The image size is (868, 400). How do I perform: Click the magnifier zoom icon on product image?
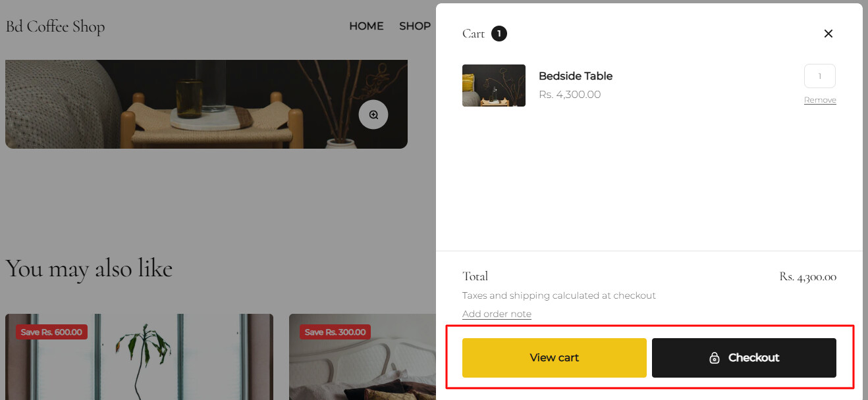[373, 114]
